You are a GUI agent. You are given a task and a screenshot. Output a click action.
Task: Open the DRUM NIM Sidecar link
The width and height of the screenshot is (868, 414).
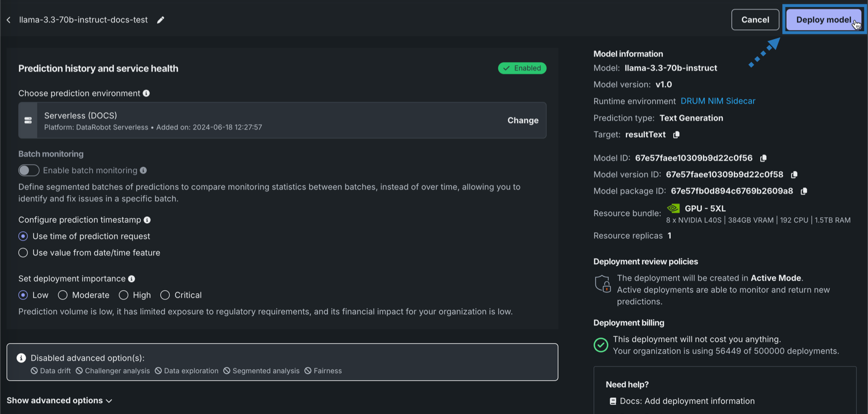[717, 101]
